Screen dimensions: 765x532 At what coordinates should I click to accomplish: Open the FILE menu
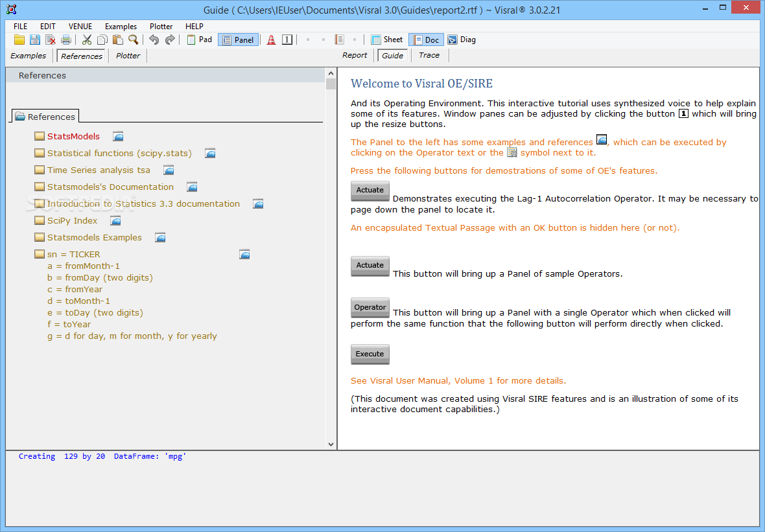tap(21, 27)
